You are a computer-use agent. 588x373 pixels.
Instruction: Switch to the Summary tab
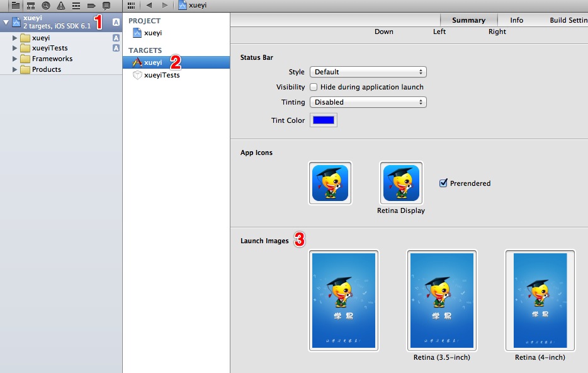(x=469, y=20)
